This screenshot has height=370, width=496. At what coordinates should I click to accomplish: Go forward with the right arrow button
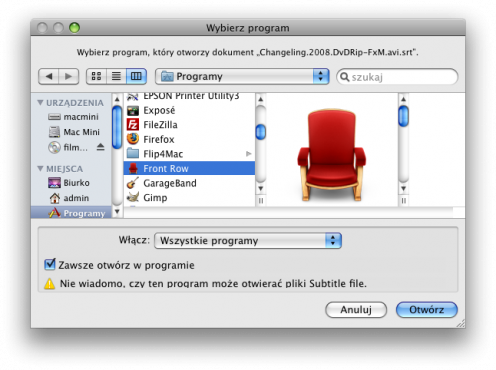point(69,76)
